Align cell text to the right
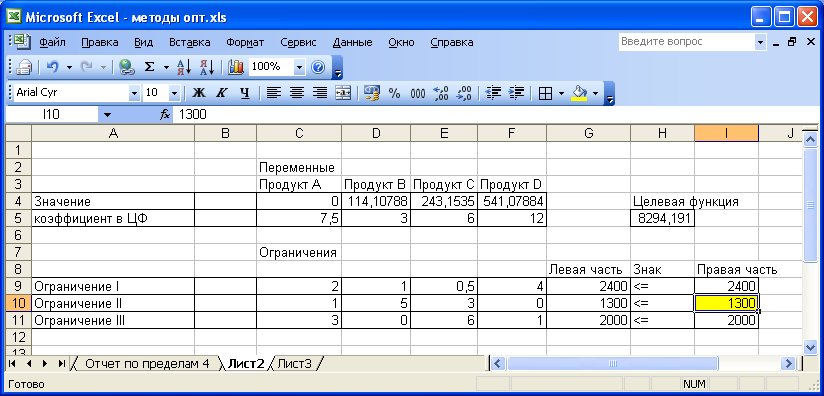The height and width of the screenshot is (396, 824). (x=320, y=93)
